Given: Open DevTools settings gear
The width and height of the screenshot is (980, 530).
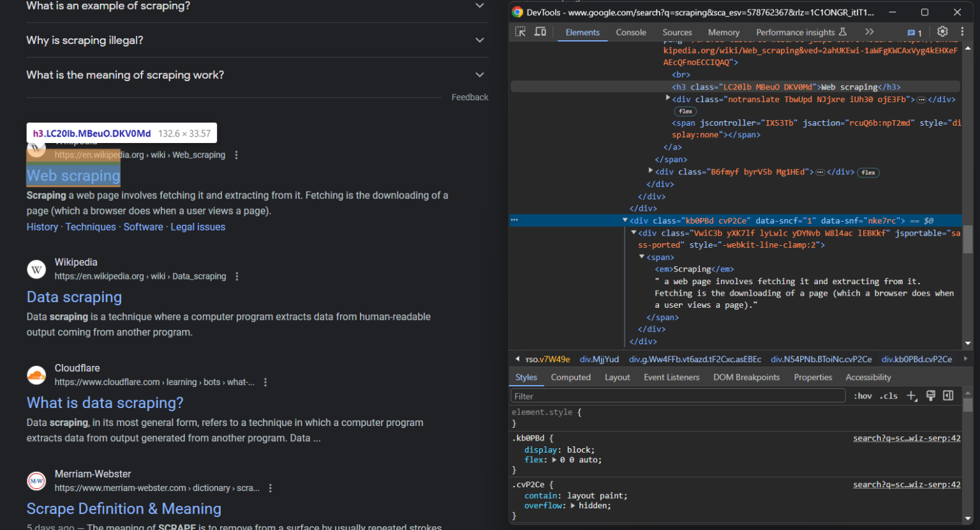Looking at the screenshot, I should tap(942, 32).
